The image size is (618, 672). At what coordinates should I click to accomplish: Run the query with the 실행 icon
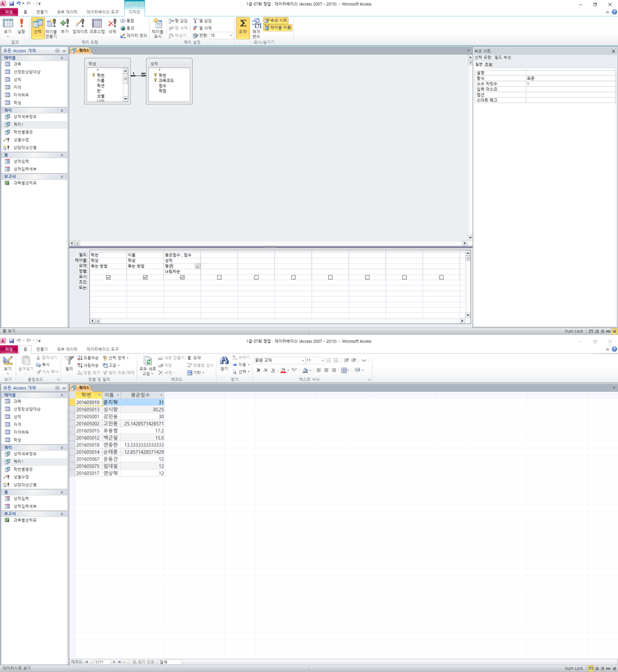(21, 25)
